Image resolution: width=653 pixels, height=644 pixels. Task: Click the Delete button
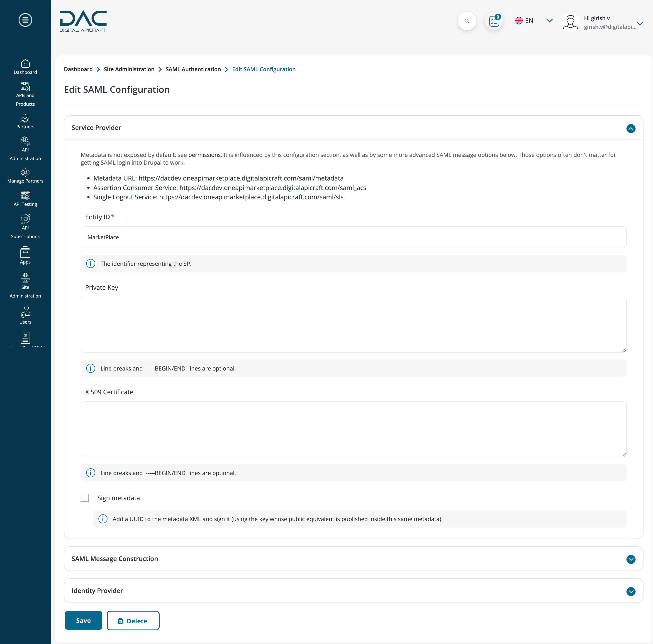pos(133,620)
